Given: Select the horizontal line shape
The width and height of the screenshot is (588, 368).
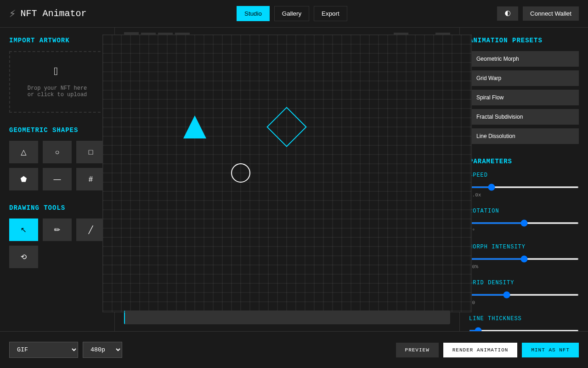Looking at the screenshot, I should 57,179.
